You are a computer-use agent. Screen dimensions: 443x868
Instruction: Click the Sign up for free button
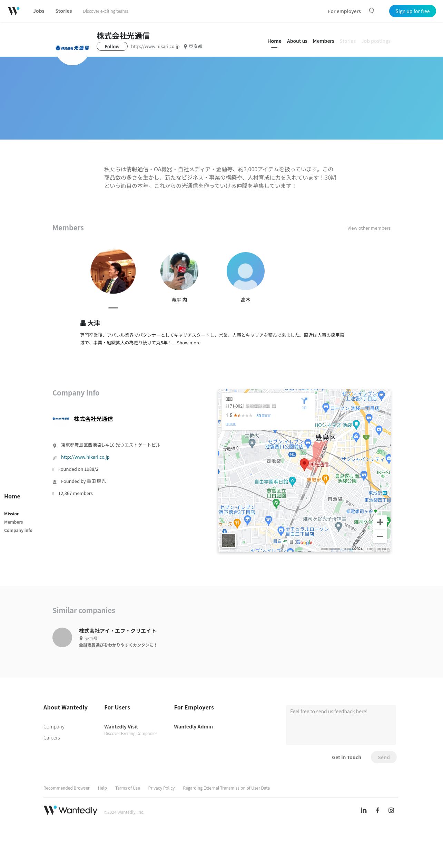pos(413,11)
